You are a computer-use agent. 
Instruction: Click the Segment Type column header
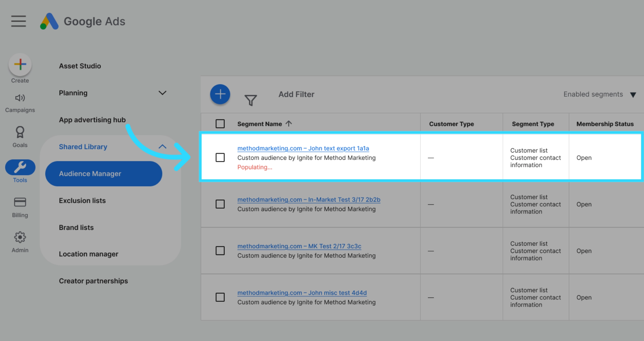click(x=533, y=124)
